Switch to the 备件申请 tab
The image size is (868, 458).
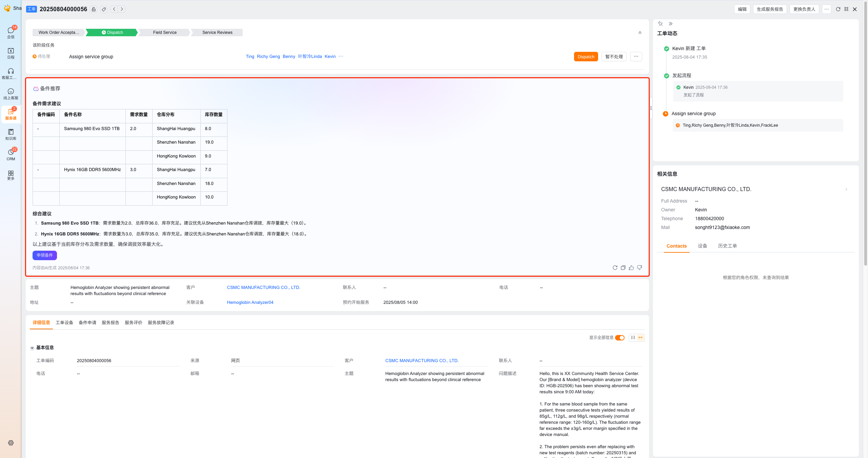[x=87, y=322]
